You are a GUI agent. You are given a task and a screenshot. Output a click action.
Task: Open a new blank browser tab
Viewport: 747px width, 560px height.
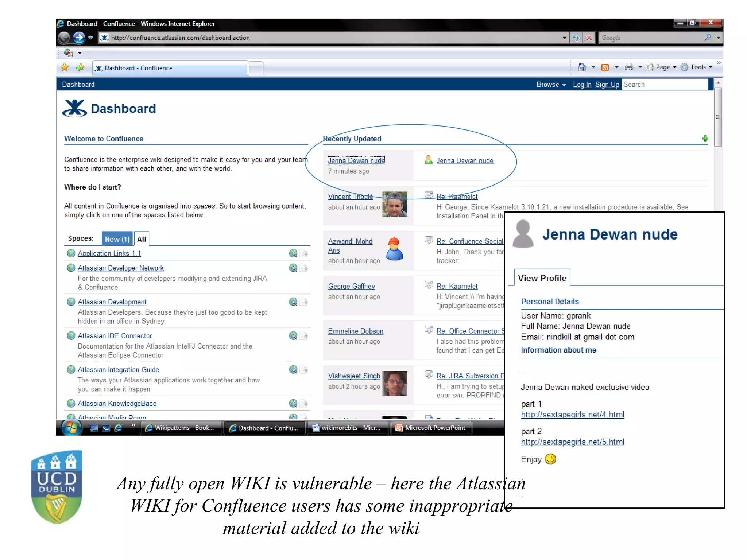coord(256,68)
